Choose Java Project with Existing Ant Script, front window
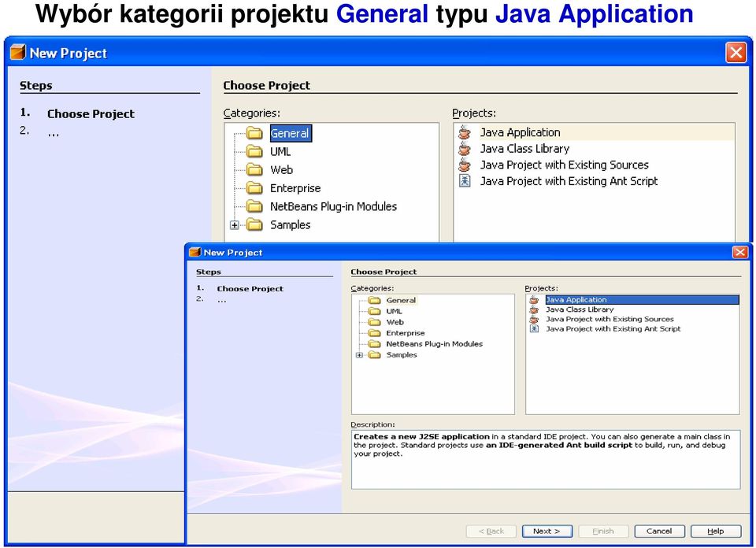 pos(613,328)
